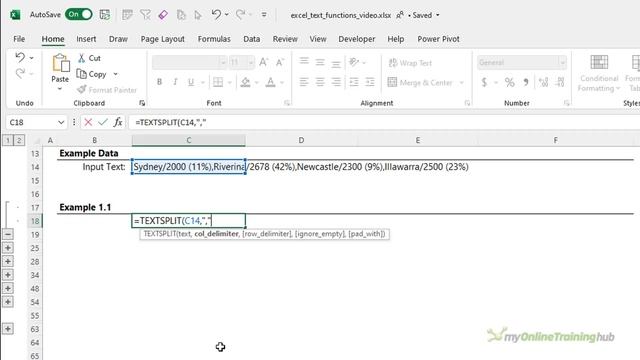Click the Increase Indent icon
This screenshot has height=360, width=640.
370,82
